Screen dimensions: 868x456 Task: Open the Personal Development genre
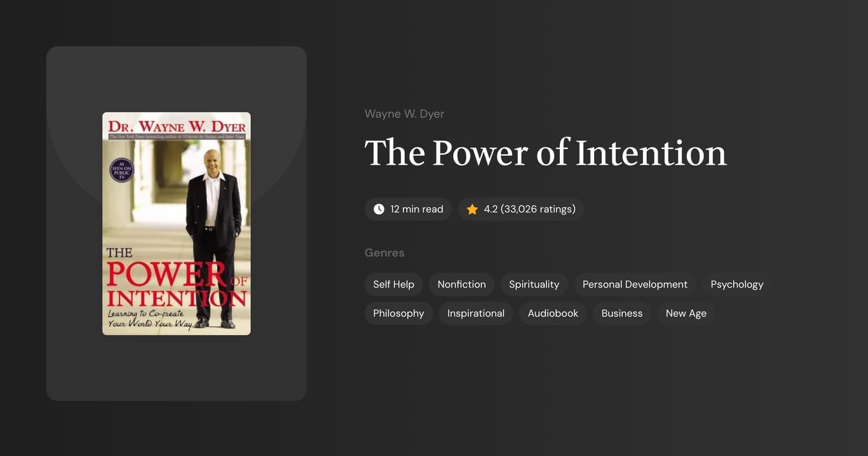(634, 284)
